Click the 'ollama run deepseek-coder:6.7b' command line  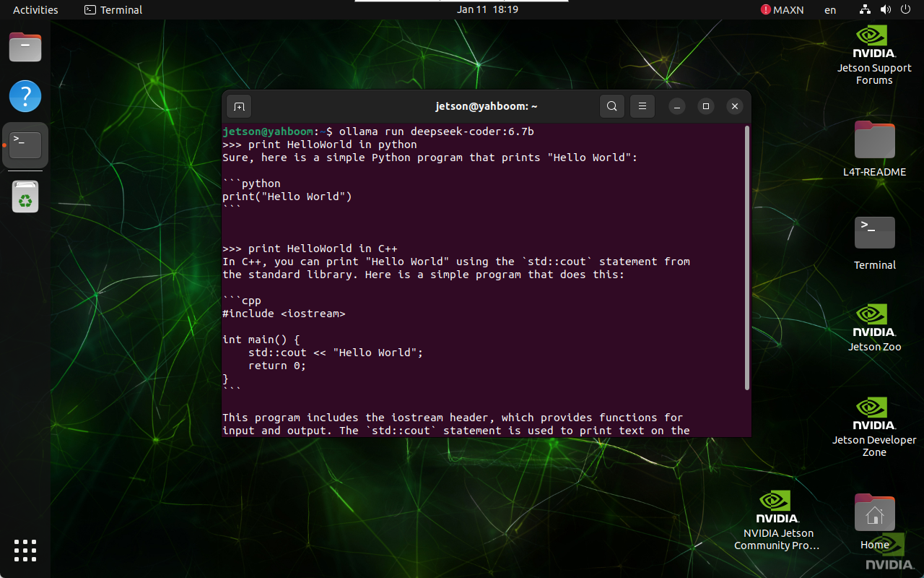[436, 131]
